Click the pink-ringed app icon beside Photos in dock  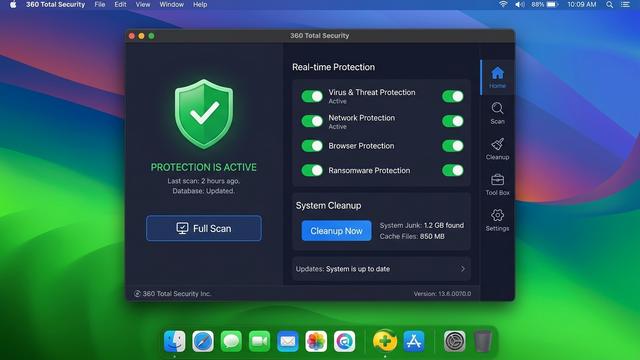pos(344,341)
